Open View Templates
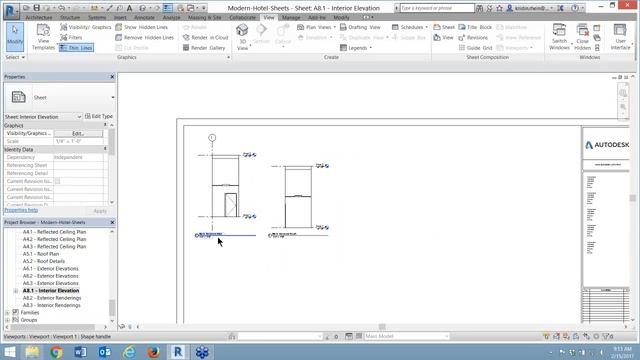 pyautogui.click(x=43, y=37)
